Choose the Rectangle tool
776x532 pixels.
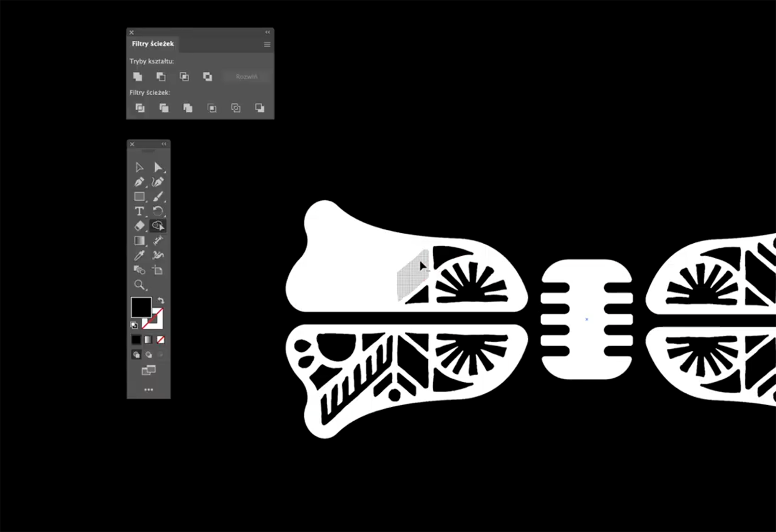click(139, 197)
